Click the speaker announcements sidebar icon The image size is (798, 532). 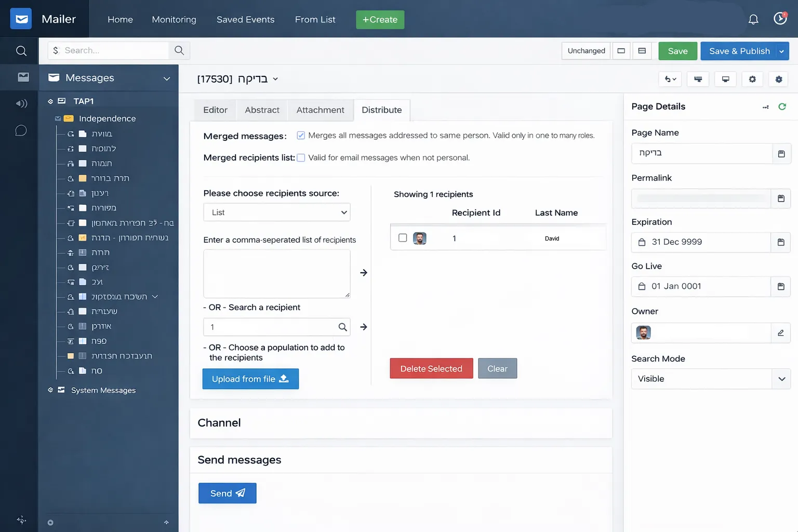pos(21,103)
